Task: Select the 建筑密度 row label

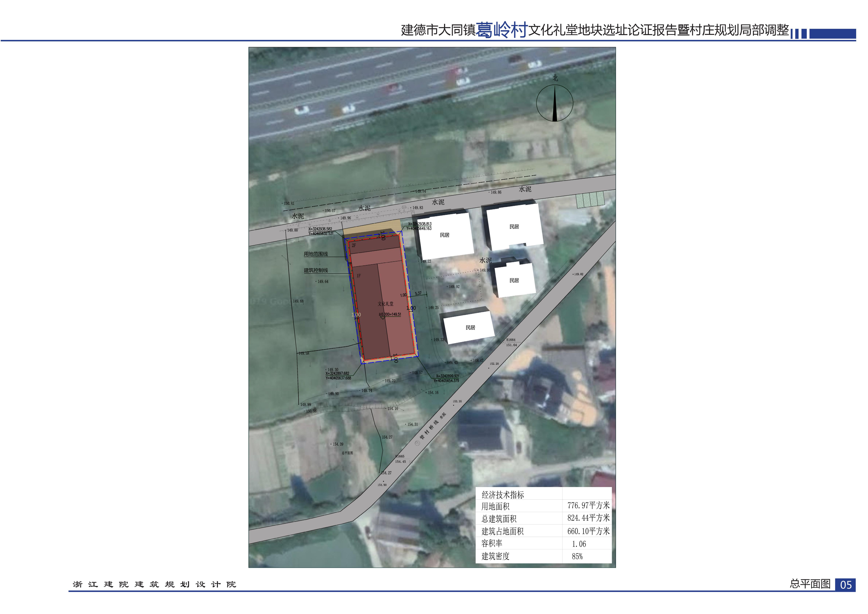Action: 495,556
